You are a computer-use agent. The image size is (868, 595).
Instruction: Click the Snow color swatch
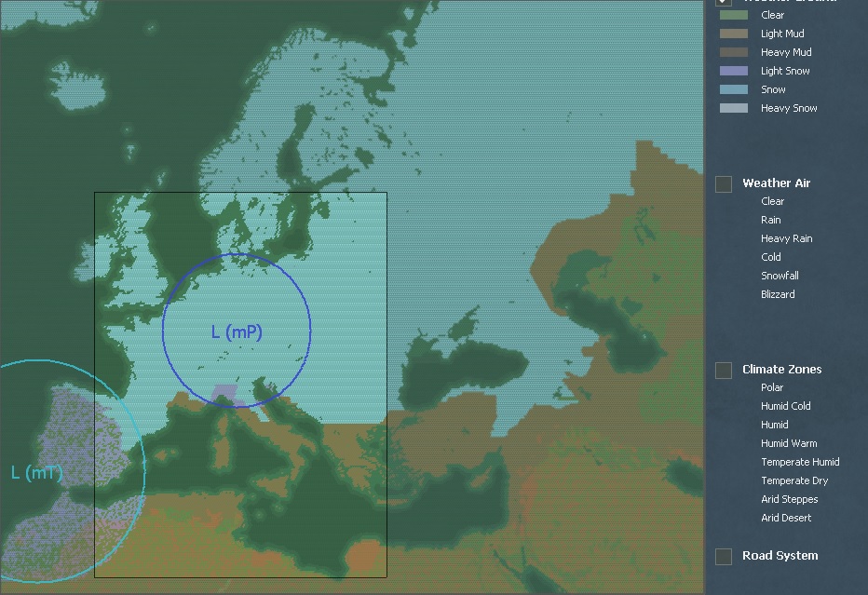pyautogui.click(x=734, y=89)
